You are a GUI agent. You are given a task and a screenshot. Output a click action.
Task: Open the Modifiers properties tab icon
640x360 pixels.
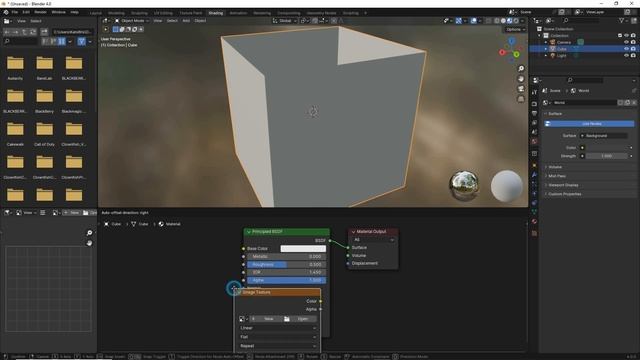(x=534, y=174)
